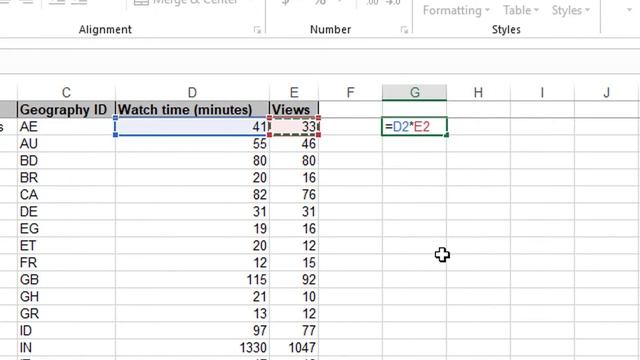Select watch time value 97 for ID

tap(192, 331)
